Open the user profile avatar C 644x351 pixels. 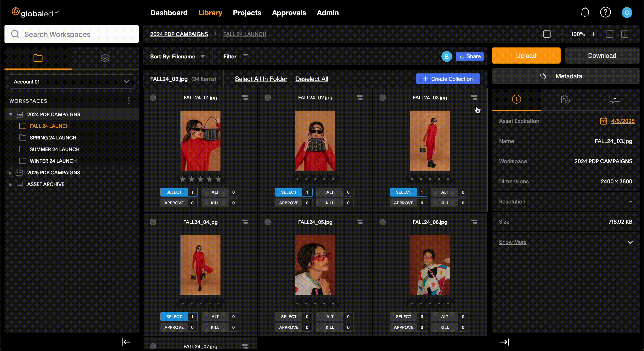pyautogui.click(x=627, y=13)
